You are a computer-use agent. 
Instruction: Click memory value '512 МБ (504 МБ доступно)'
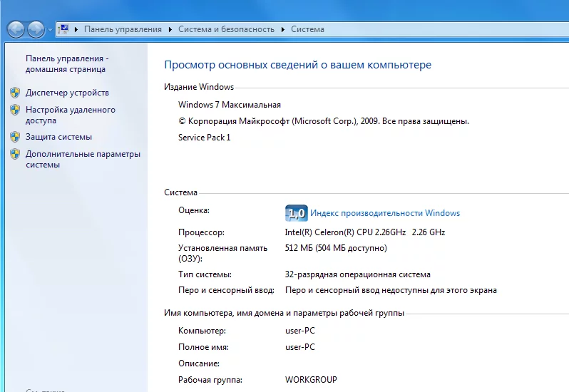pyautogui.click(x=336, y=248)
